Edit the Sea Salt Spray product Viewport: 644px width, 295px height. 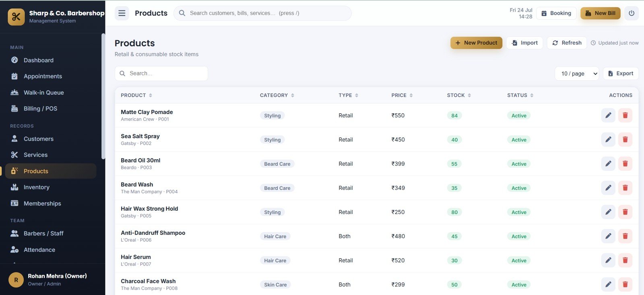coord(608,139)
